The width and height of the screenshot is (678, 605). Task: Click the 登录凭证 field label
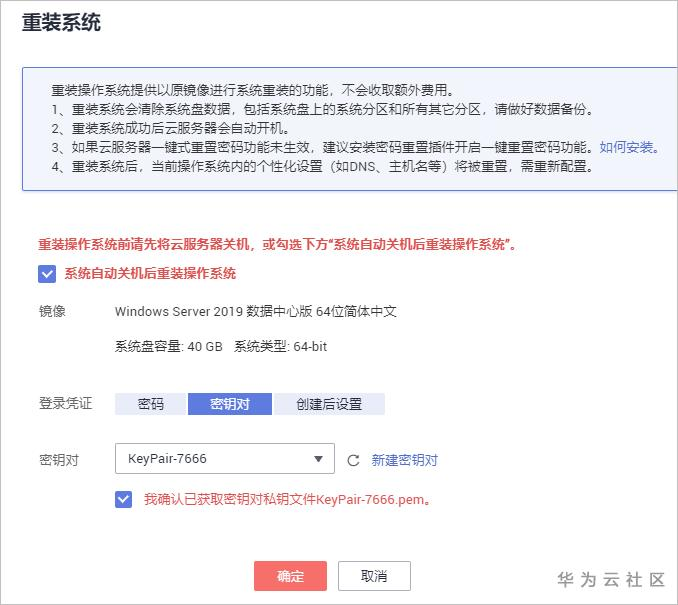[65, 404]
